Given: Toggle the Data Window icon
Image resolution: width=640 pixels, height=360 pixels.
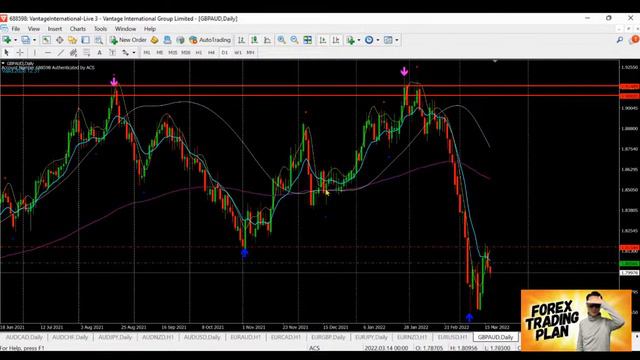Looking at the screenshot, I should point(60,40).
